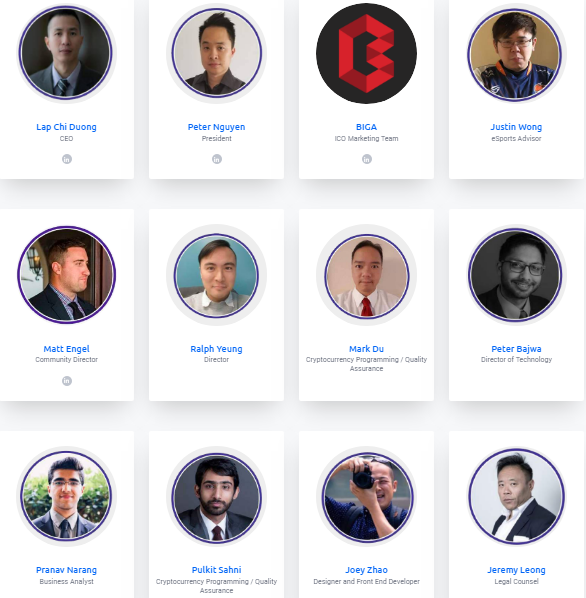Viewport: 586px width, 598px height.
Task: Open the Mark Du name link
Action: click(366, 349)
